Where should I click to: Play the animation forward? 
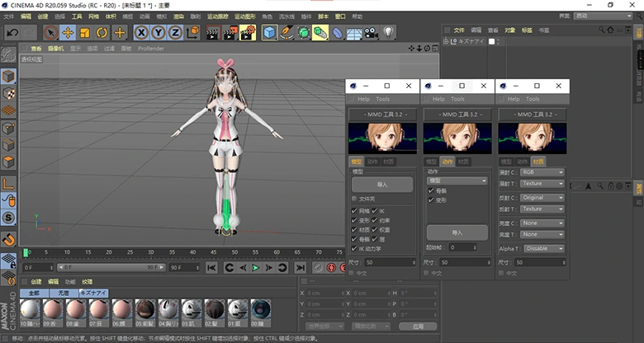click(x=255, y=268)
